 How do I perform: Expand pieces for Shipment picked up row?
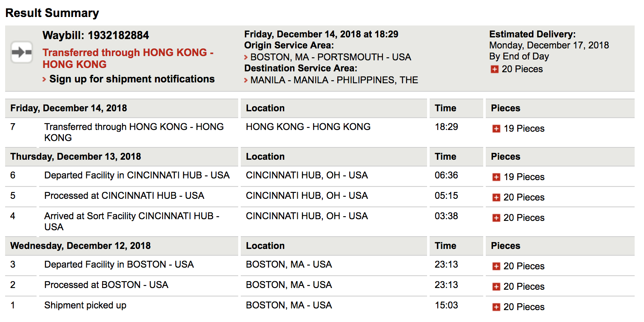point(496,307)
